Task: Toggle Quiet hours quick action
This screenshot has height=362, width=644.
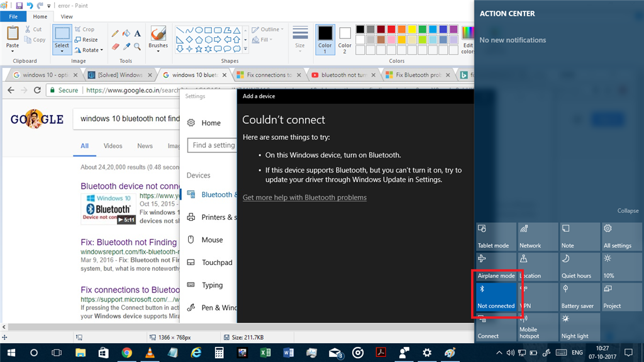Action: pyautogui.click(x=580, y=266)
